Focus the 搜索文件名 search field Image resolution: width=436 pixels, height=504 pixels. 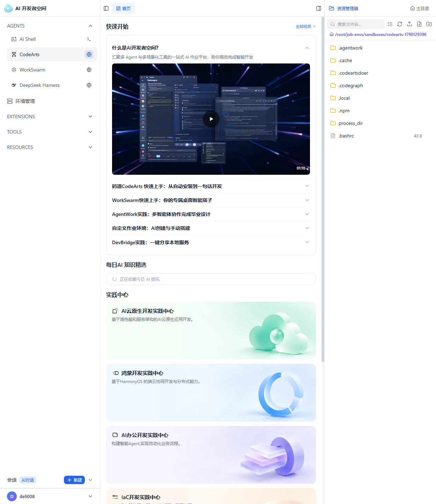point(356,24)
